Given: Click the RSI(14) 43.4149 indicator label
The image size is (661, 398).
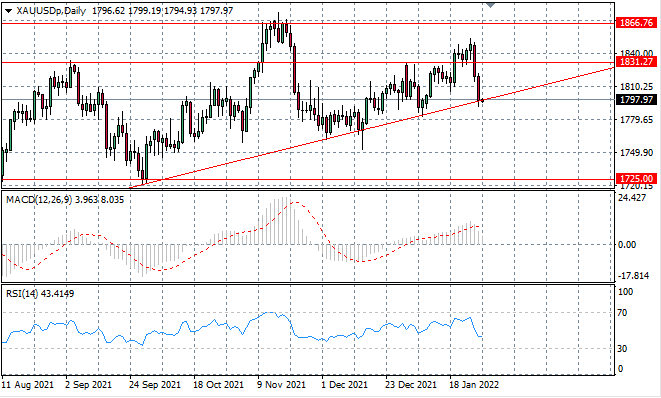Looking at the screenshot, I should pos(40,293).
